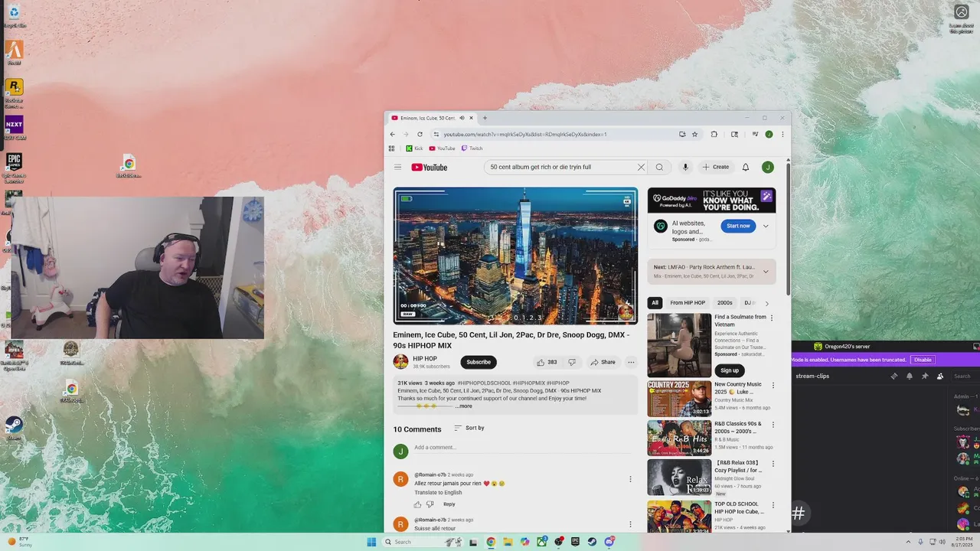
Task: Open the TOP OLD SCHOOL HIP HOP thumbnail
Action: tap(679, 517)
